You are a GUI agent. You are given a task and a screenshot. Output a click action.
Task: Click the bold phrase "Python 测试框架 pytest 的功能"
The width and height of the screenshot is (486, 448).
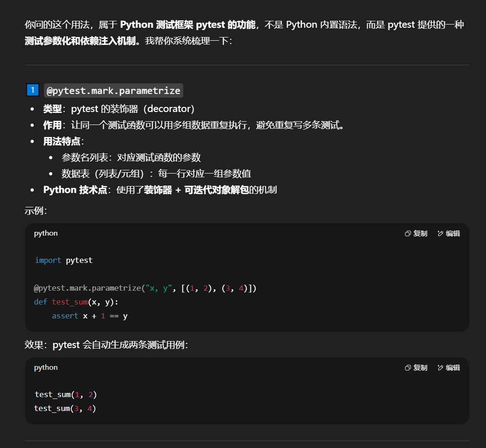point(188,25)
